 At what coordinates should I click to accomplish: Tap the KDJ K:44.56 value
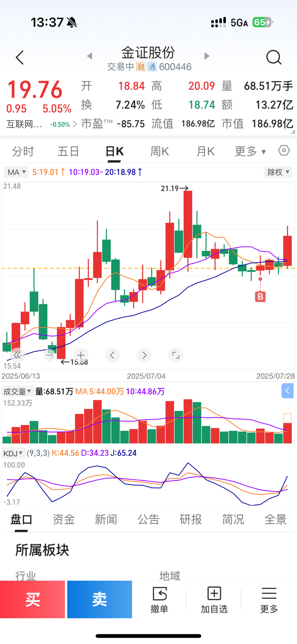pos(65,453)
